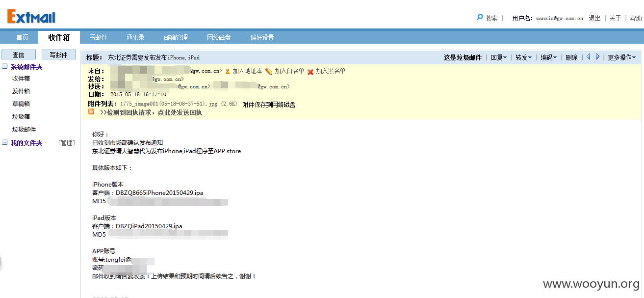Screen dimensions: 644x298
Task: Collapse the 我的文件夹 folder group
Action: pyautogui.click(x=5, y=143)
